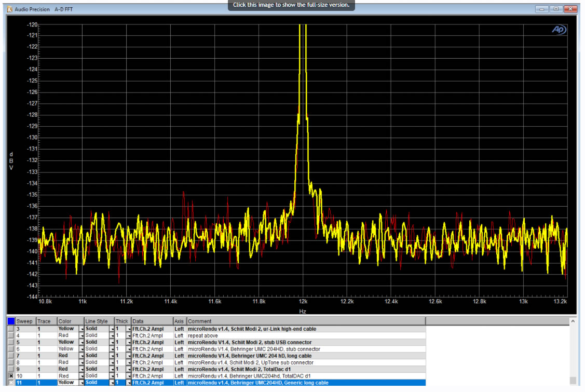
Task: Click the blue square in legend header
Action: 11,321
